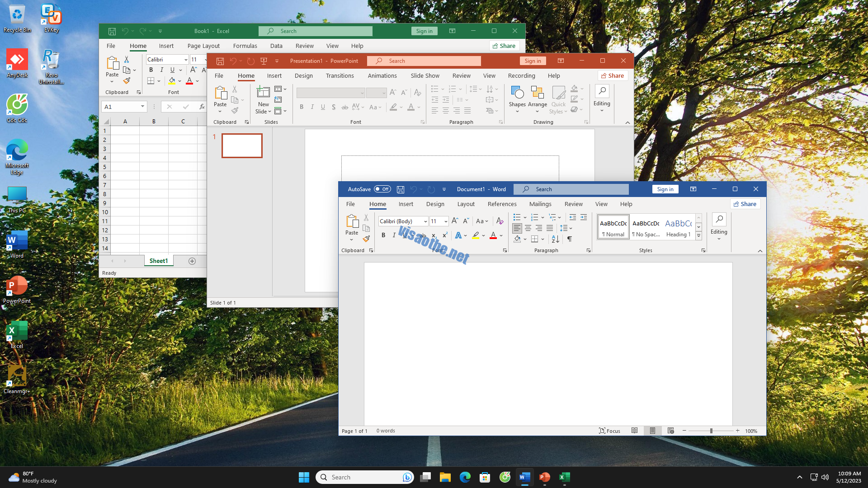Click Windows Start button on taskbar
The height and width of the screenshot is (488, 868).
(304, 477)
